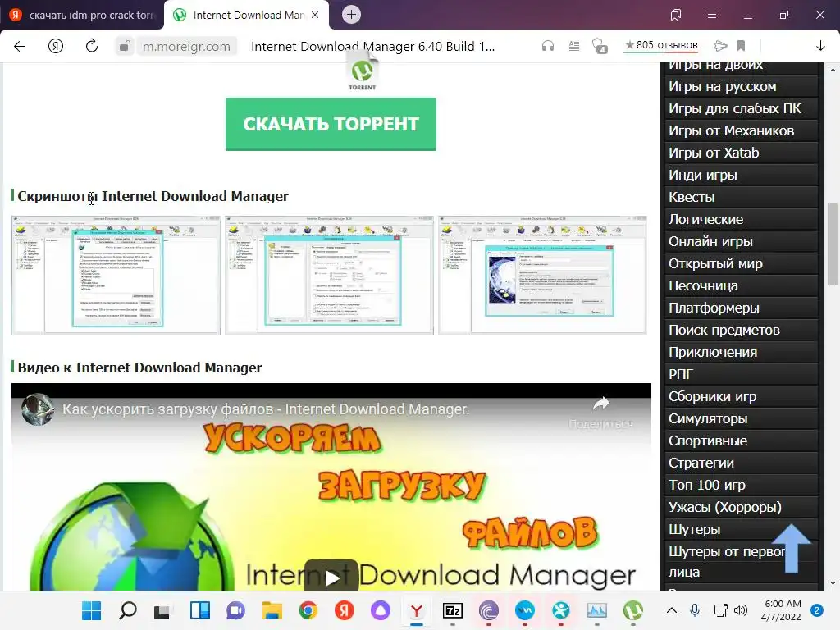Bookmark this page with the bookmark icon
This screenshot has height=630, width=840.
[741, 46]
